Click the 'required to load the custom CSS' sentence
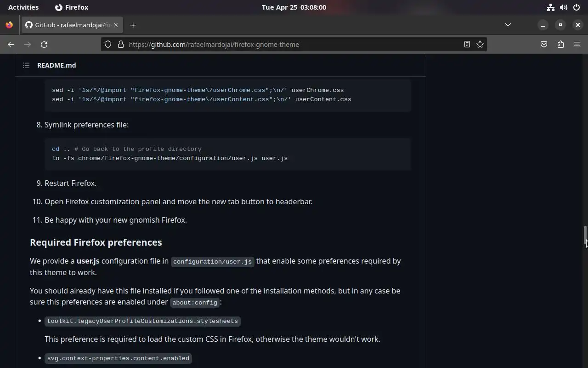 coord(212,339)
